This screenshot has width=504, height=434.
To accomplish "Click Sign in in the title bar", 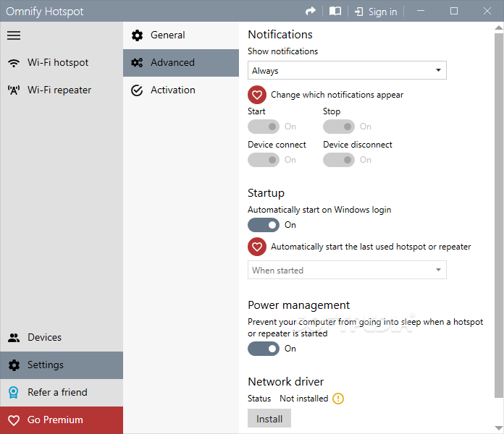I will tap(376, 12).
